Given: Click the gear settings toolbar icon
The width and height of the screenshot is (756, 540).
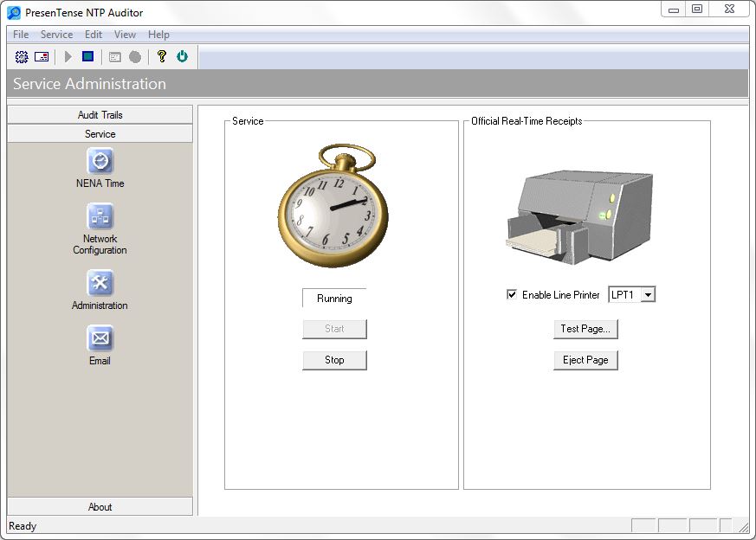Looking at the screenshot, I should point(22,57).
